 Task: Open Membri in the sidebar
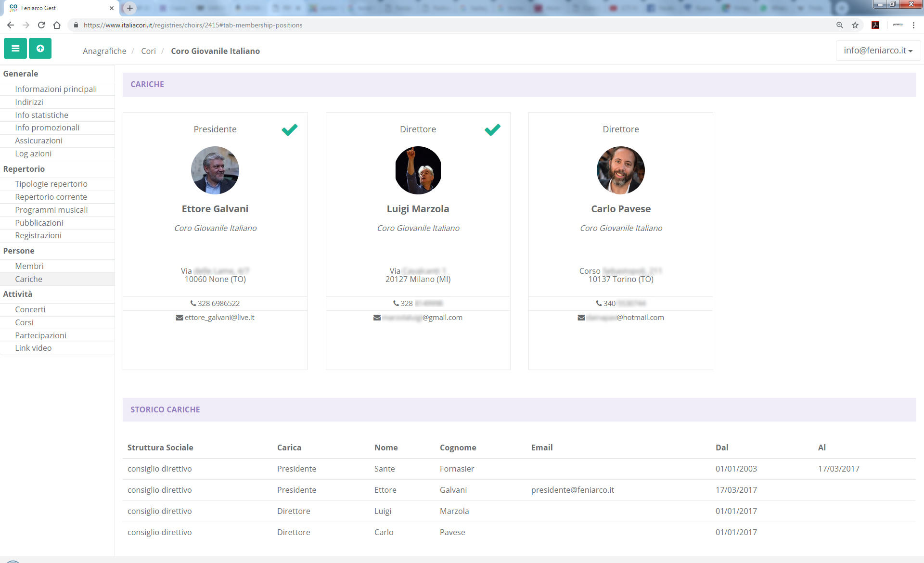tap(29, 266)
